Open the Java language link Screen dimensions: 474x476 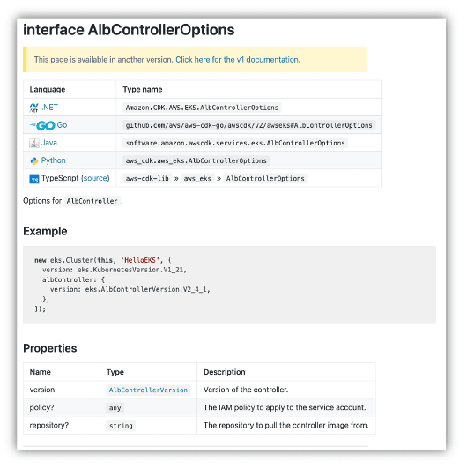point(49,143)
